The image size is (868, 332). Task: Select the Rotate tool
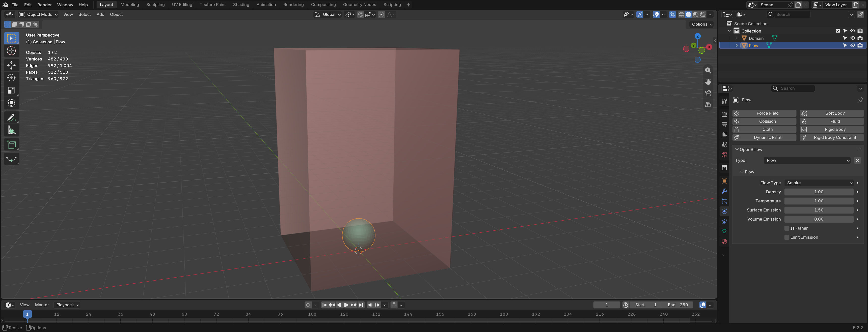click(x=11, y=78)
